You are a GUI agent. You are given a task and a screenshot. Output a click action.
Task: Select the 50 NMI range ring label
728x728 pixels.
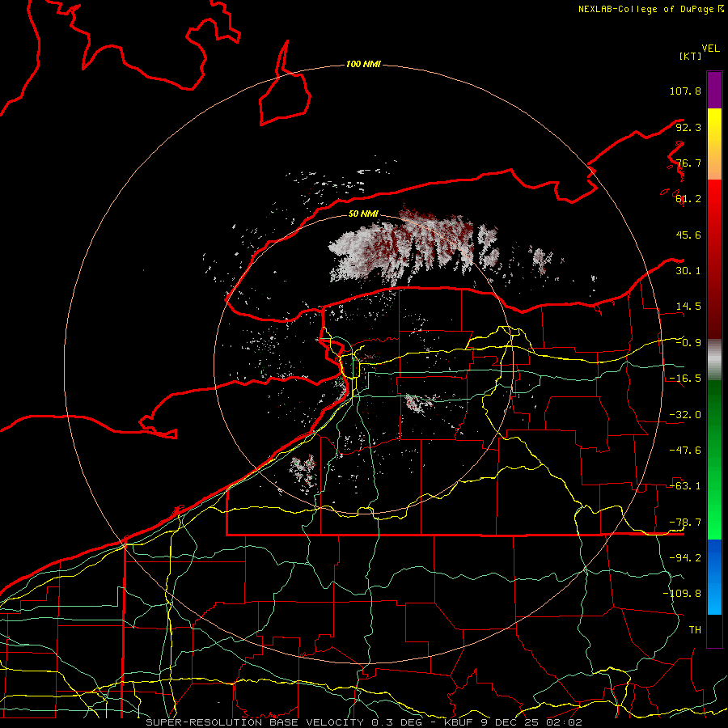(x=363, y=214)
